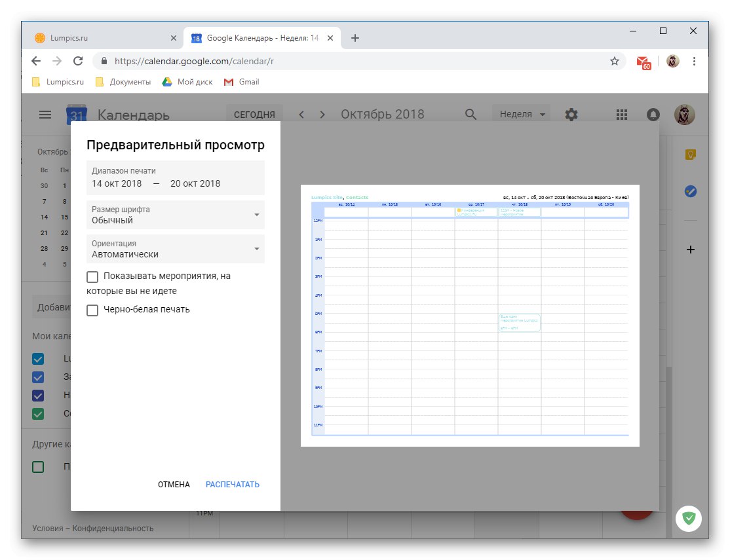Viewport: 730px width, 560px height.
Task: Select day 21 in mini calendar
Action: pos(44,233)
